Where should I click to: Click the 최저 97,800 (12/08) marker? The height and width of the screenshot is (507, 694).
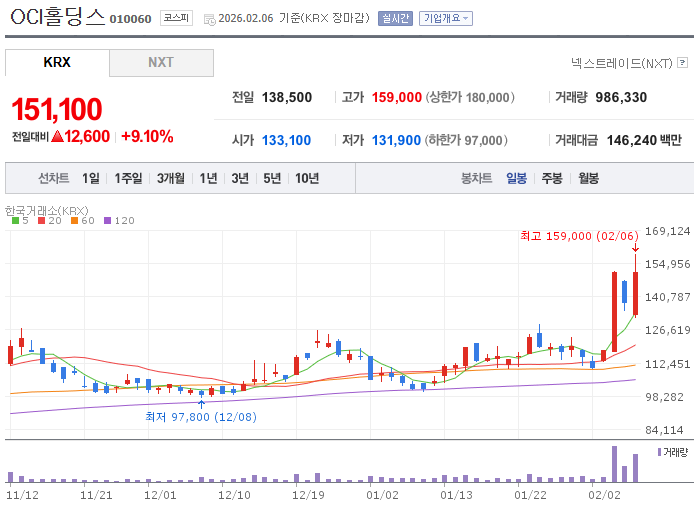[201, 417]
